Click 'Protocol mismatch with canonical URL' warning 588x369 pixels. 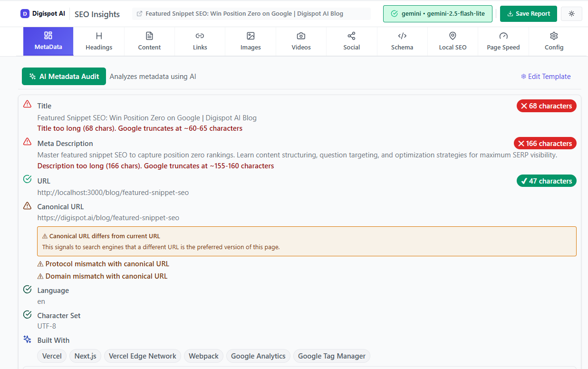[103, 264]
